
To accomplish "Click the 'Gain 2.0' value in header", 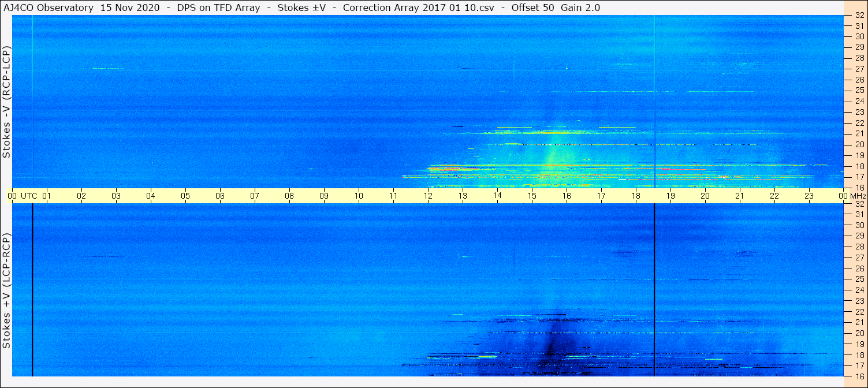I will click(580, 8).
